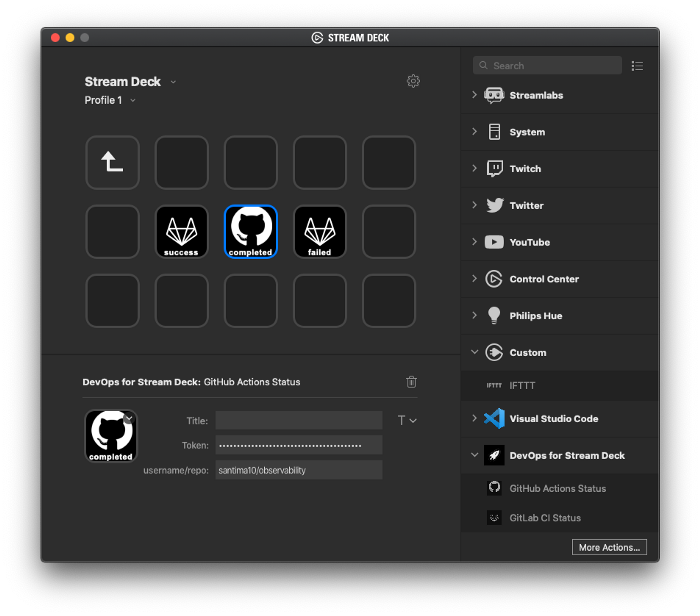Click the Philips Hue label
The image size is (700, 616).
click(x=536, y=316)
